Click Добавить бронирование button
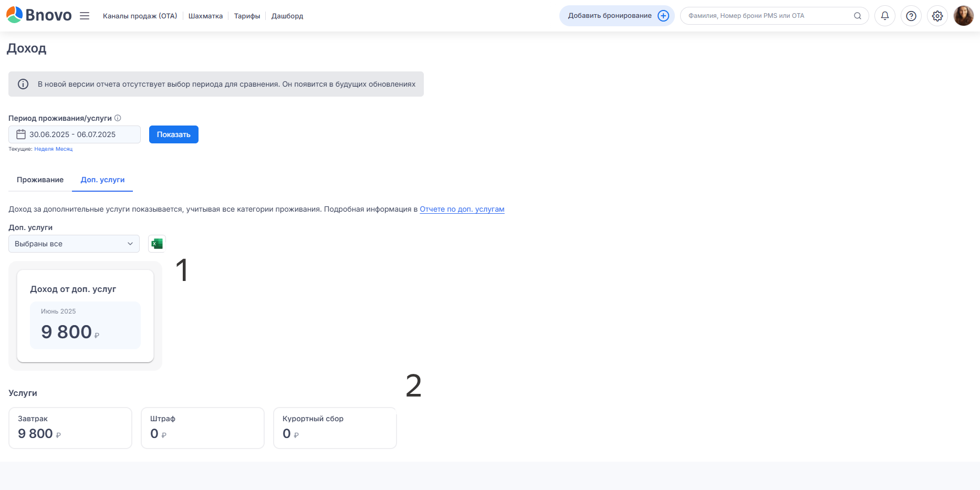The image size is (980, 490). click(x=617, y=16)
